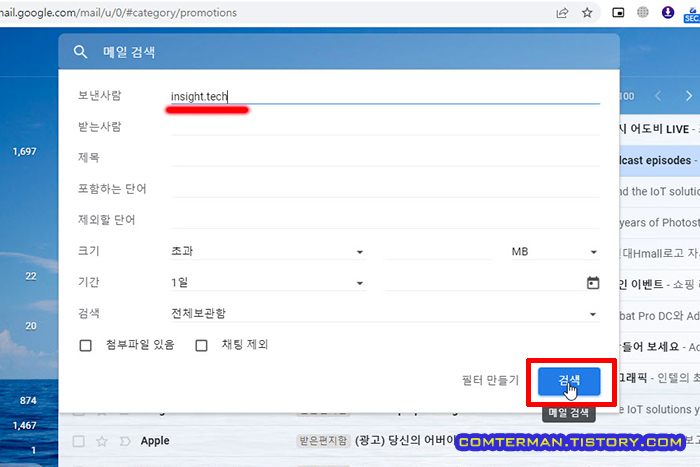The height and width of the screenshot is (467, 700).
Task: Enable the 첨부파일 있음 checkbox
Action: 85,345
